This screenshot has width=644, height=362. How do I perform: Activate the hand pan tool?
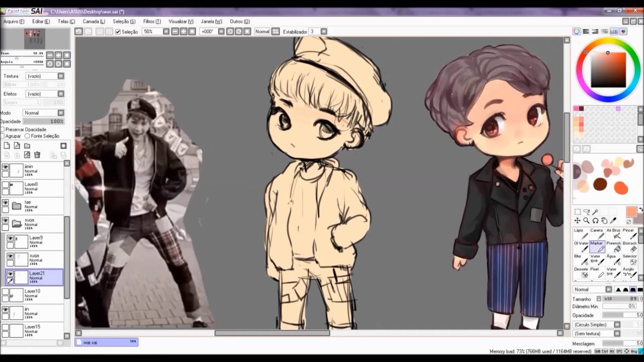coord(604,221)
